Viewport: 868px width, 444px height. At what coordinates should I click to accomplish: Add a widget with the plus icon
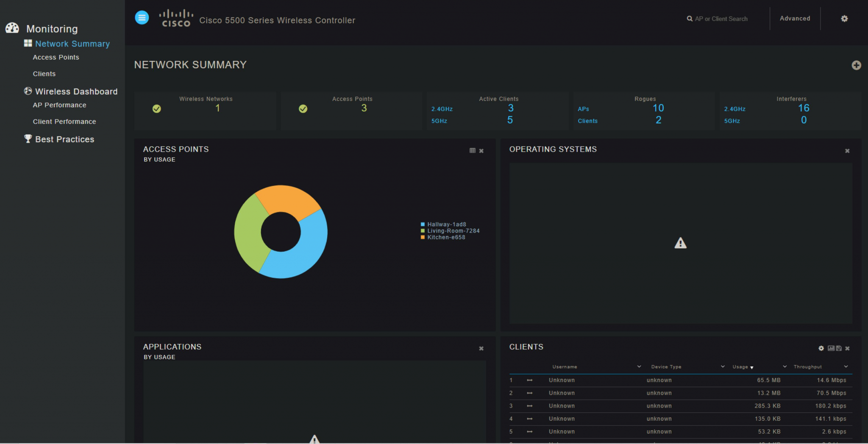(x=856, y=65)
